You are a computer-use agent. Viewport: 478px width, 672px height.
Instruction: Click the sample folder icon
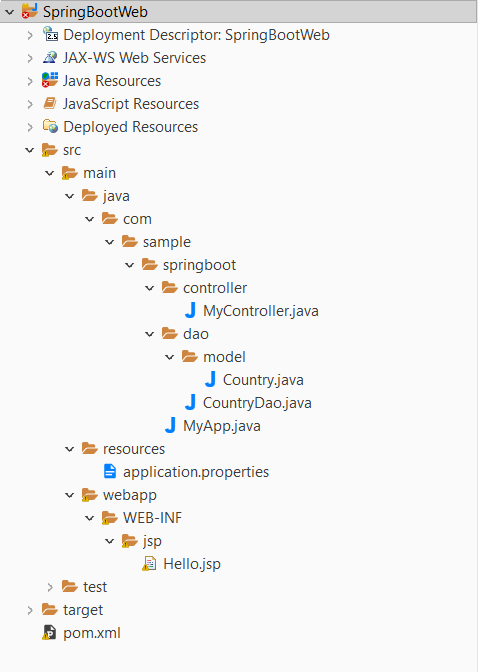coord(130,241)
